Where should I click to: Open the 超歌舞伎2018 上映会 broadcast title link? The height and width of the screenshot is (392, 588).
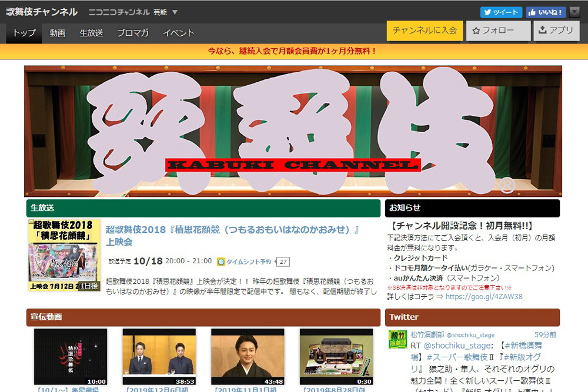232,235
